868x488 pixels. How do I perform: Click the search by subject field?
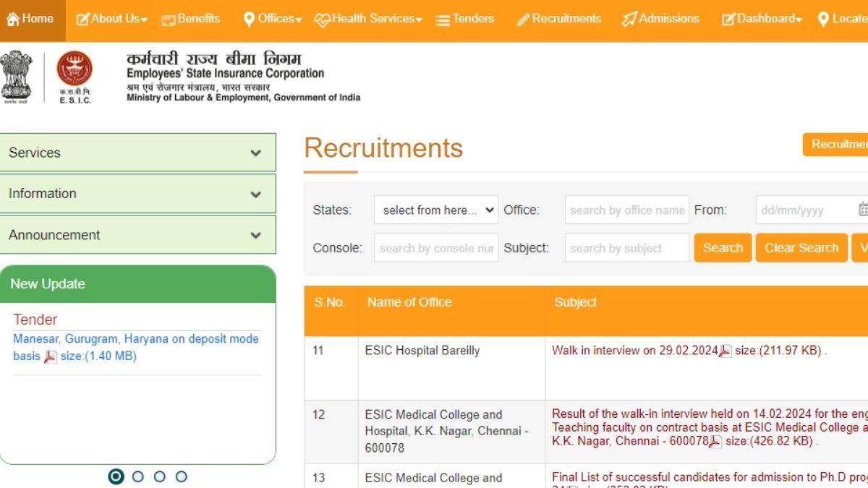(x=626, y=248)
